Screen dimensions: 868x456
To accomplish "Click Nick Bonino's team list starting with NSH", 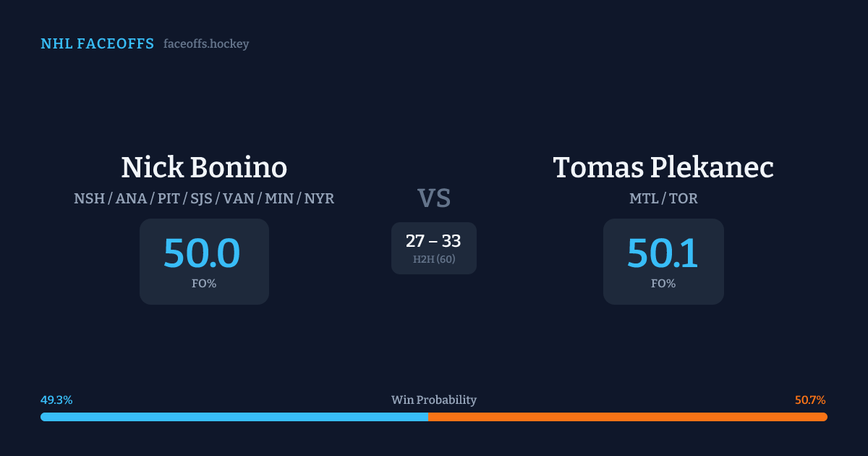I will pos(204,198).
